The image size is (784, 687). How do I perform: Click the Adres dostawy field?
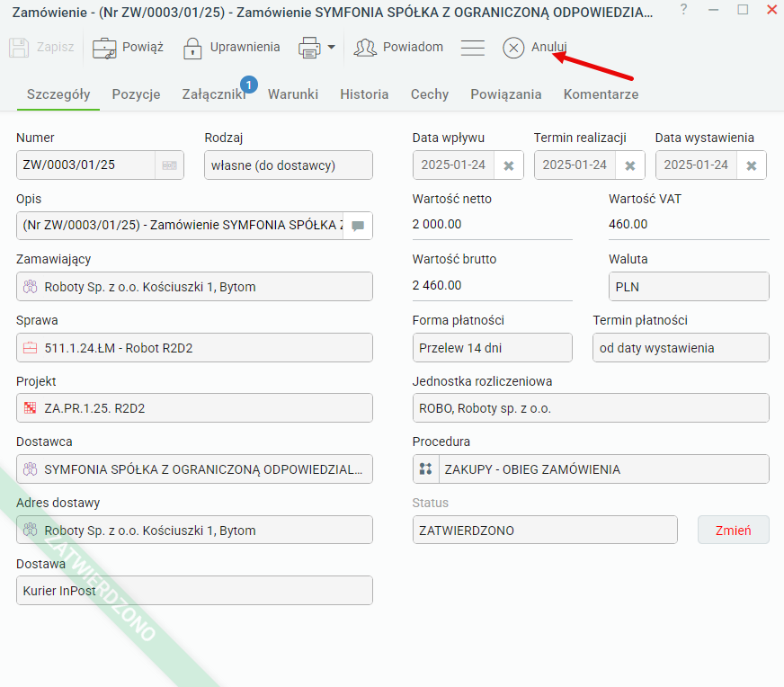194,530
